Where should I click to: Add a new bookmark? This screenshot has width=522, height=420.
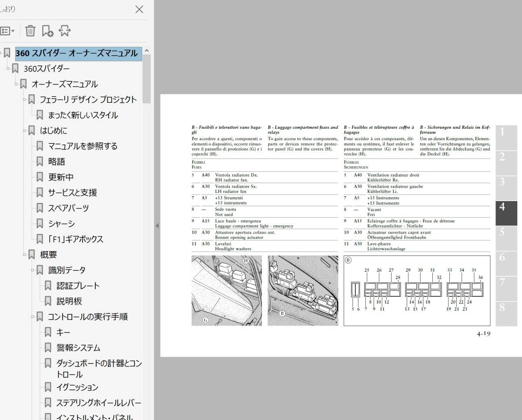tap(47, 31)
